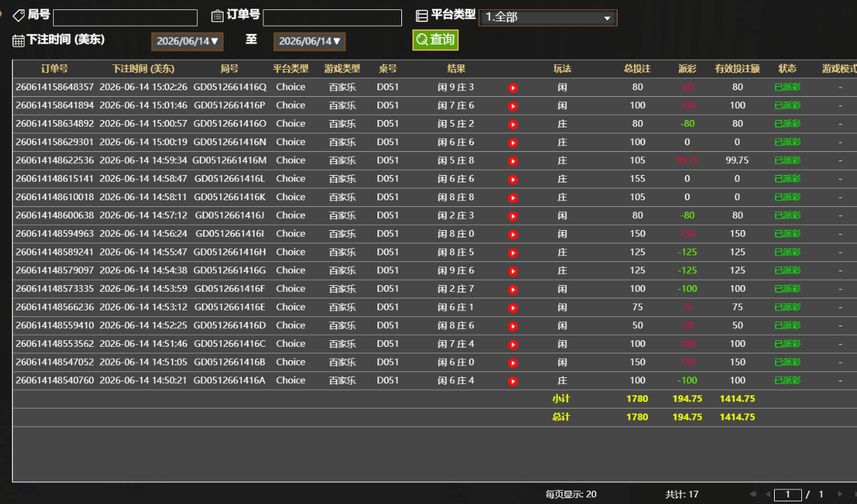Play video for order 260614158641894

513,106
